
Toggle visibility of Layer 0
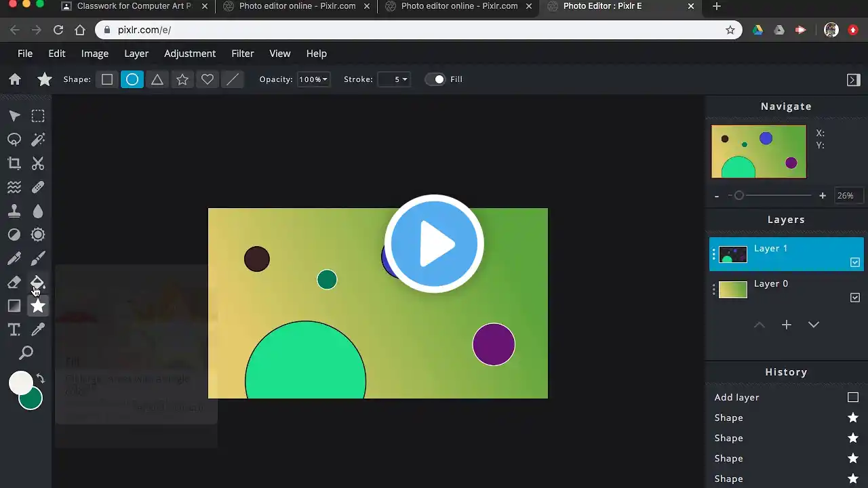855,298
